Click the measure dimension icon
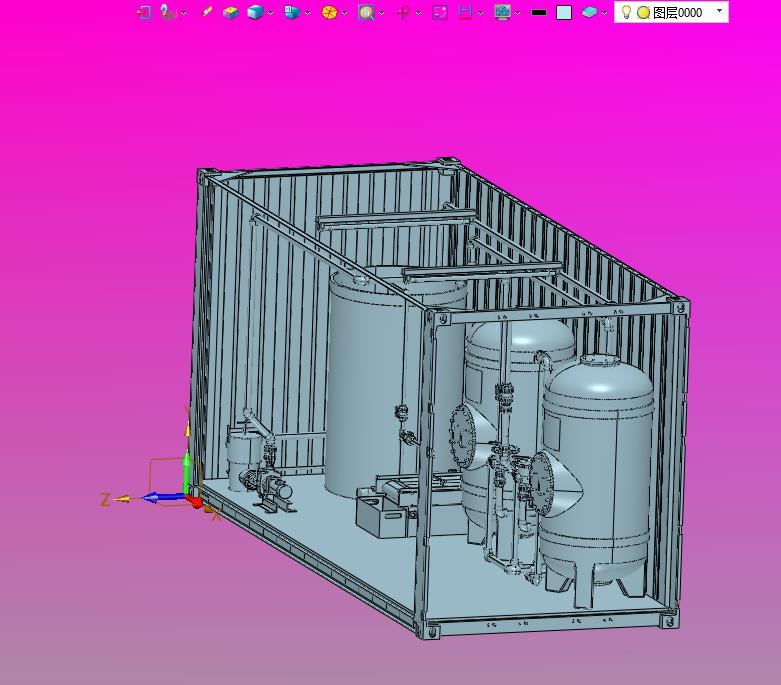Screen dimensions: 781x685 [x=465, y=12]
